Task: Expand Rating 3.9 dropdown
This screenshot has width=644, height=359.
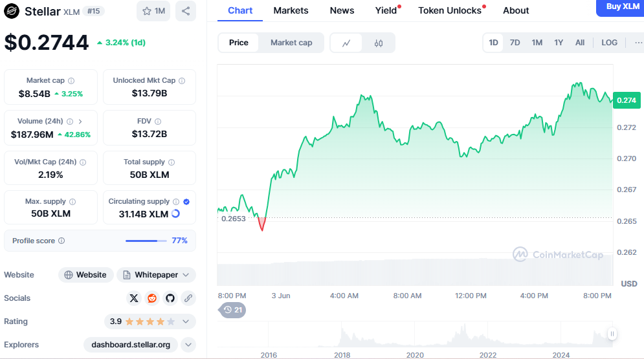Action: tap(186, 321)
